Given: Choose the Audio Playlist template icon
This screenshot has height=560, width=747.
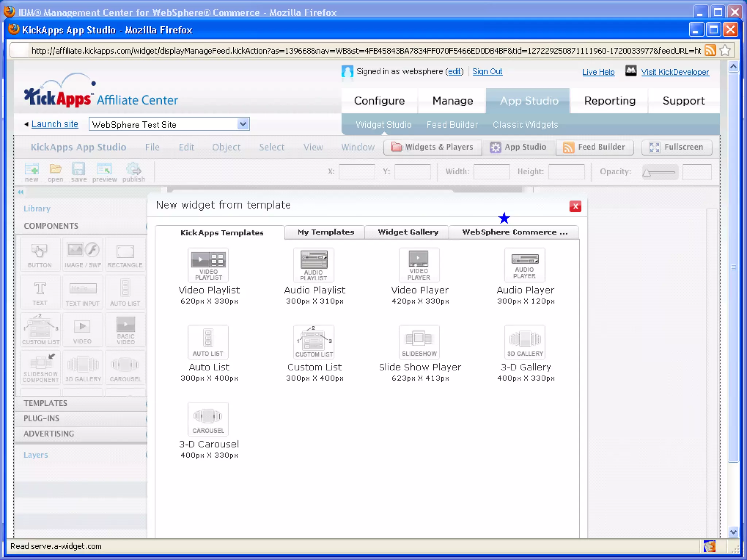Looking at the screenshot, I should click(x=313, y=265).
